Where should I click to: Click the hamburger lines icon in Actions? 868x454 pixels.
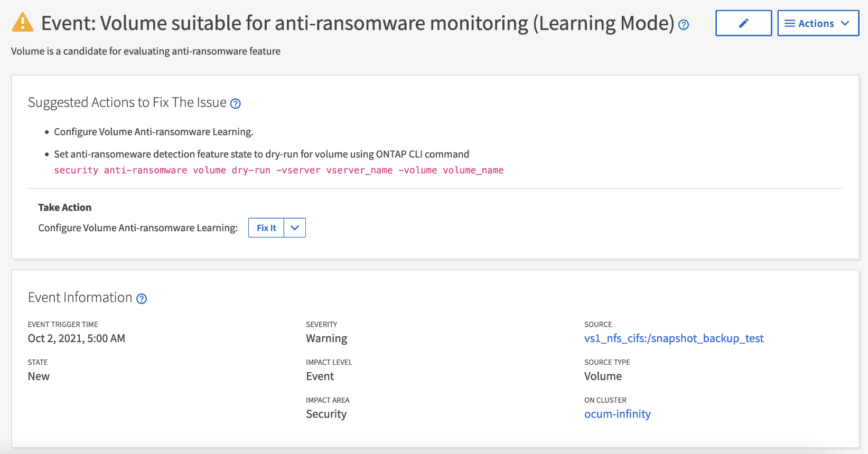tap(790, 23)
